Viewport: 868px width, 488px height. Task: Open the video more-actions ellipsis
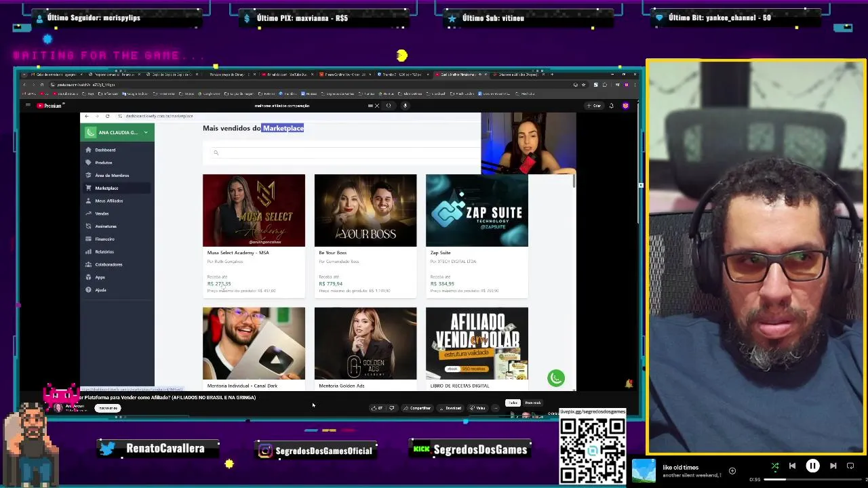pos(496,408)
